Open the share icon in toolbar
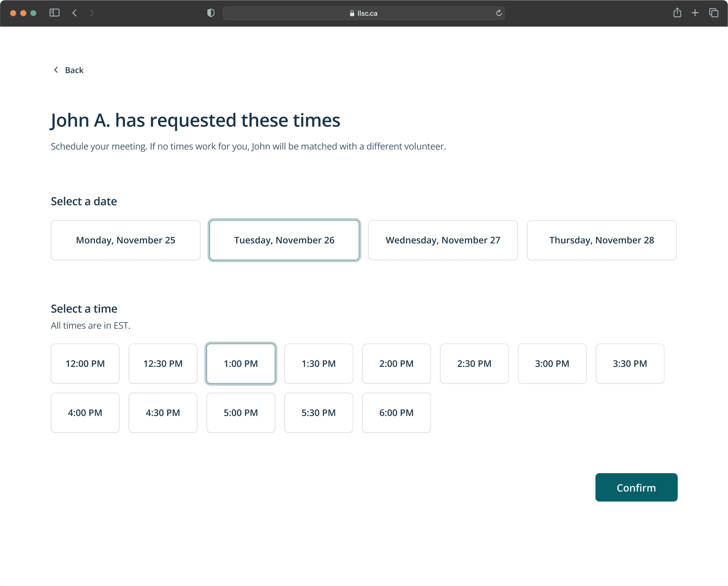The width and height of the screenshot is (728, 586). tap(677, 13)
